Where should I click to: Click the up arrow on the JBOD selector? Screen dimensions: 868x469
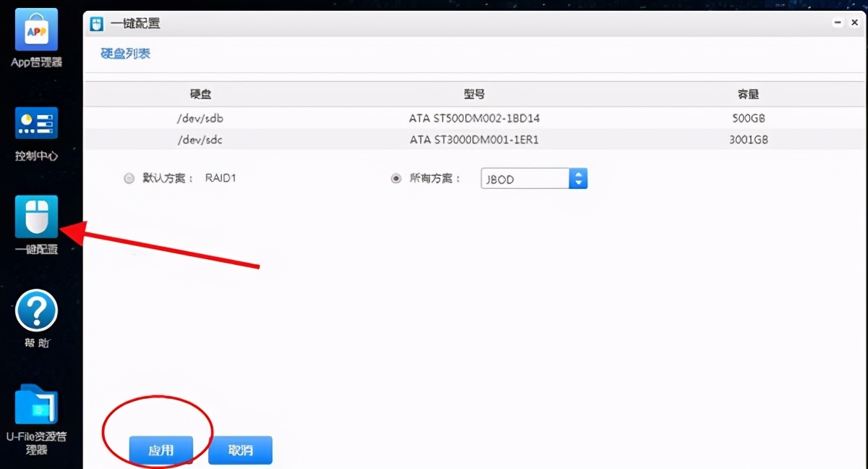[578, 174]
